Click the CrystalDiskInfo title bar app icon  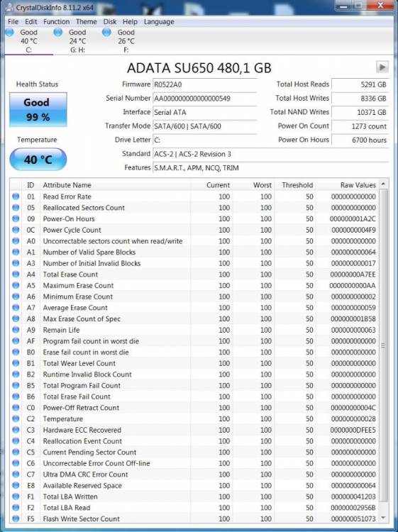(10, 7)
